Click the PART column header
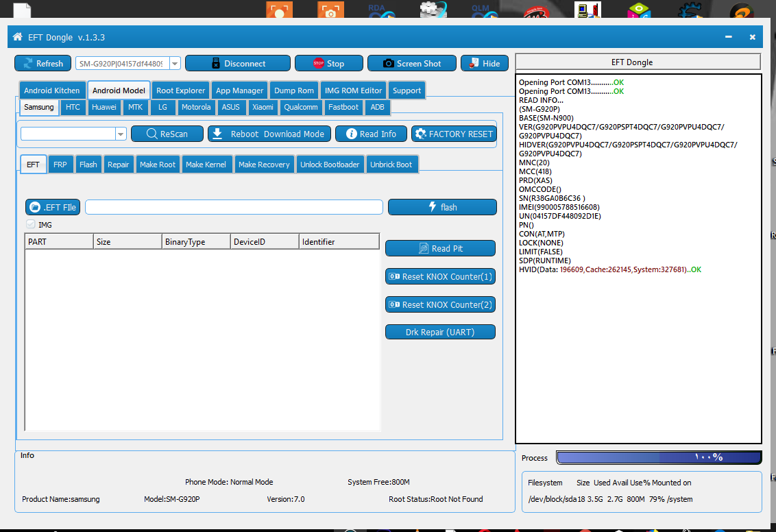Image resolution: width=776 pixels, height=532 pixels. click(60, 241)
